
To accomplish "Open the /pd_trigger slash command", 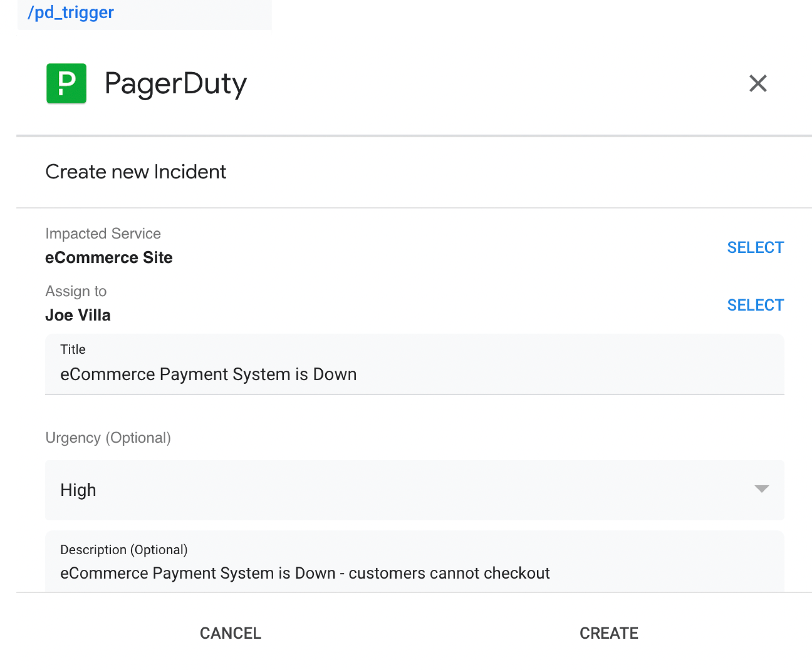I will [x=70, y=13].
